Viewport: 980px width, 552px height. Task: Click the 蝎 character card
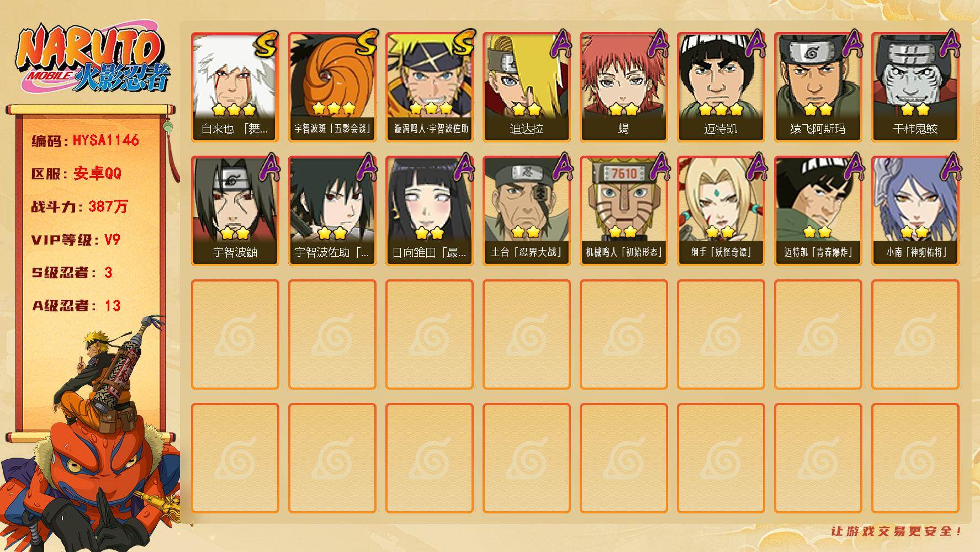point(623,87)
